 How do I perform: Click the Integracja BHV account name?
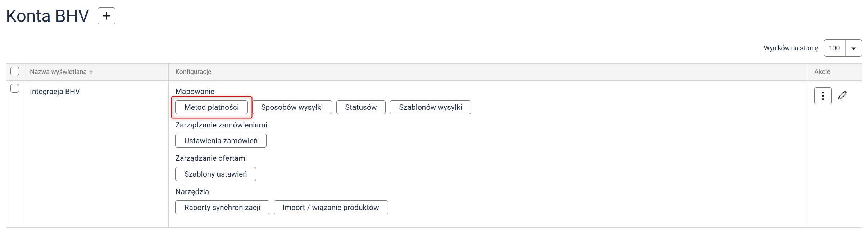55,92
